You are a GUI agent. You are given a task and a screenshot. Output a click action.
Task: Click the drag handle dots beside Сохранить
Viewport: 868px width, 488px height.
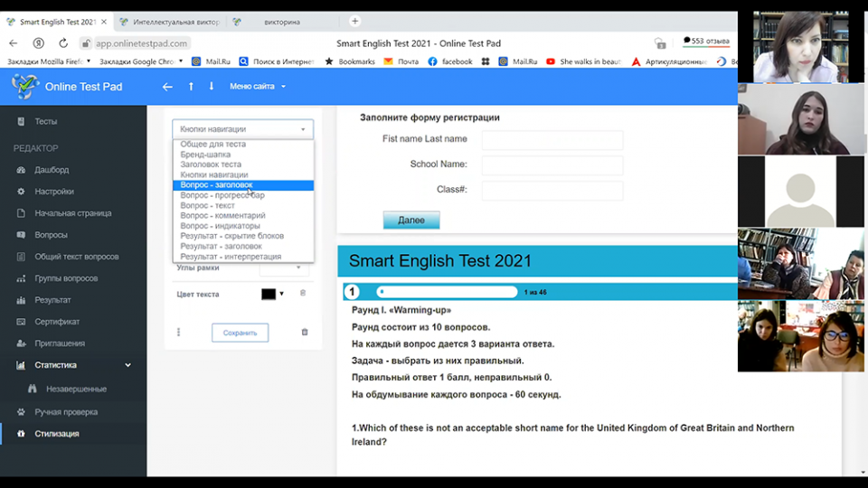(178, 332)
